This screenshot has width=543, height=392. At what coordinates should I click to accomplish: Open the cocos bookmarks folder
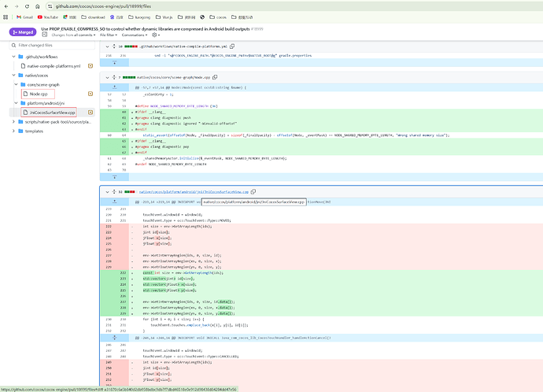tap(218, 17)
